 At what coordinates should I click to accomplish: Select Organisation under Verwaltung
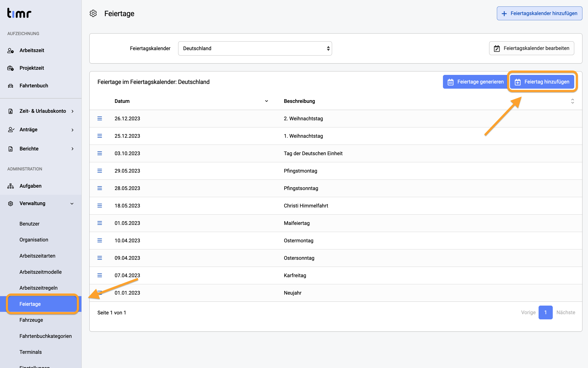coord(34,240)
